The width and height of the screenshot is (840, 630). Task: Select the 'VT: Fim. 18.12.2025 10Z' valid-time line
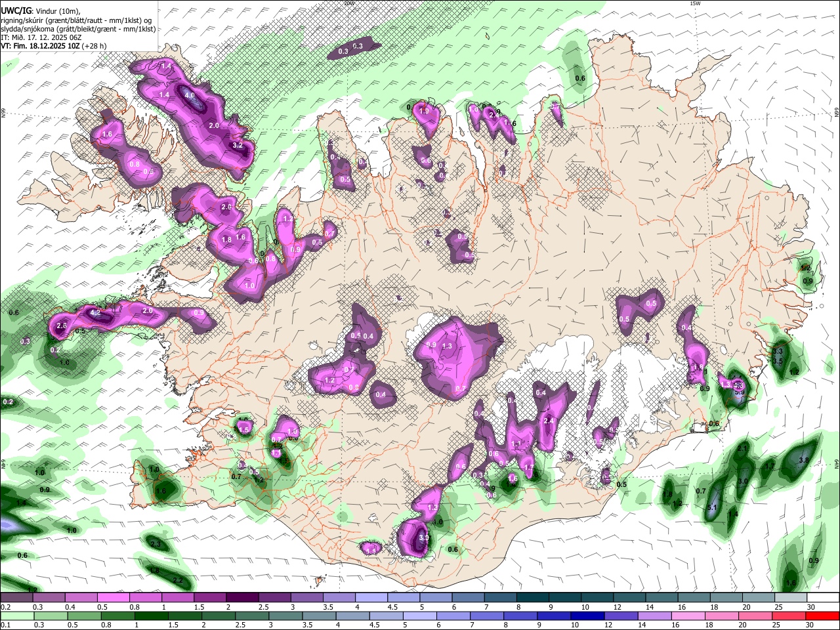pyautogui.click(x=53, y=47)
